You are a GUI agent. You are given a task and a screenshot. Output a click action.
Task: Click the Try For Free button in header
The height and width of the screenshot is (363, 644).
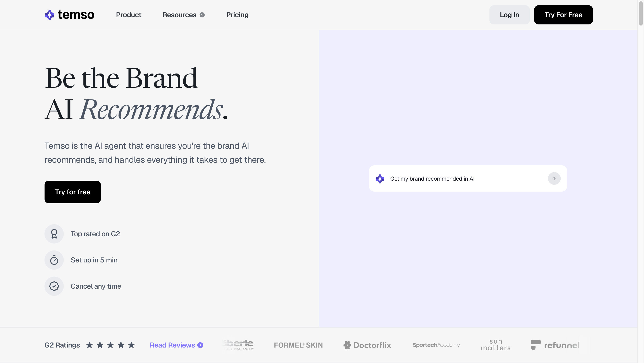pos(563,15)
